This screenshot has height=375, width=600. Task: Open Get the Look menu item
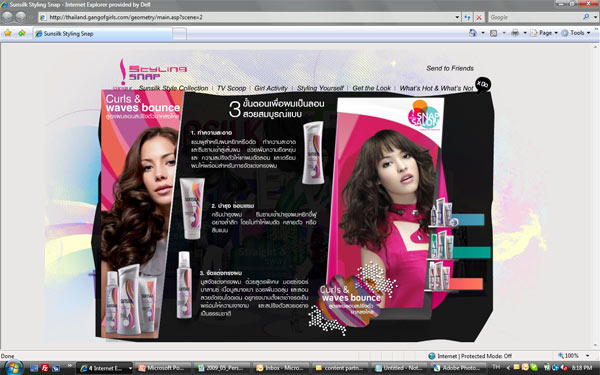372,88
